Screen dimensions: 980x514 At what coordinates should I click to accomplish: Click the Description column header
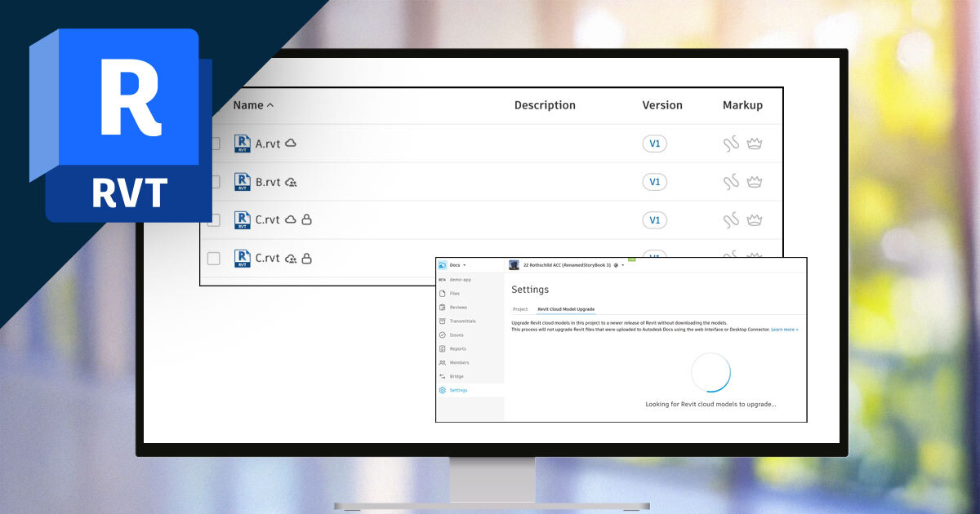tap(545, 105)
